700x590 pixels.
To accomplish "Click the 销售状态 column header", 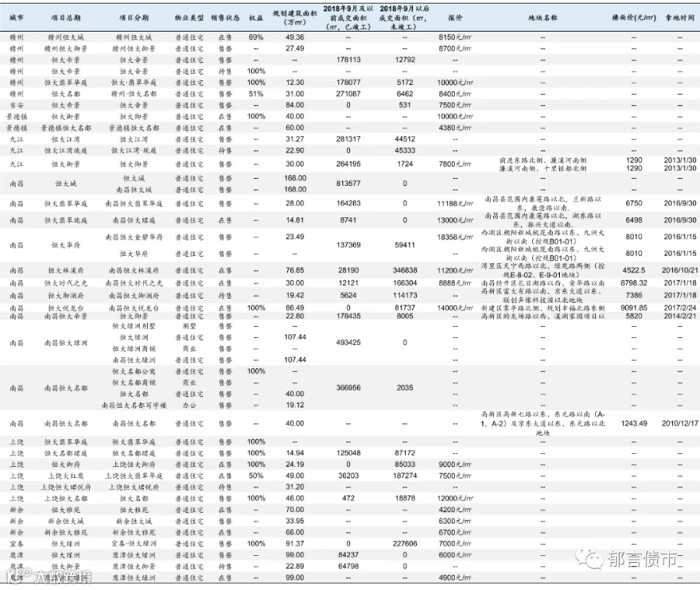I will 226,18.
